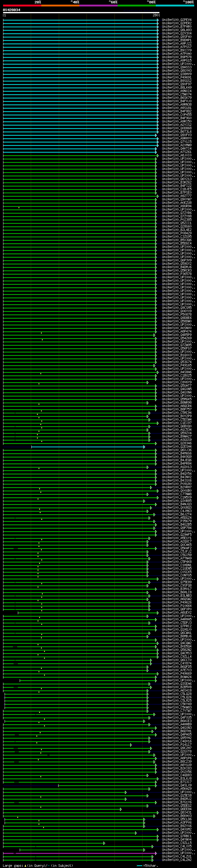Image resolution: width=197 pixels, height=868 pixels.
Task: Select the UniRef100_Q8I431 label
Action: click(x=176, y=812)
